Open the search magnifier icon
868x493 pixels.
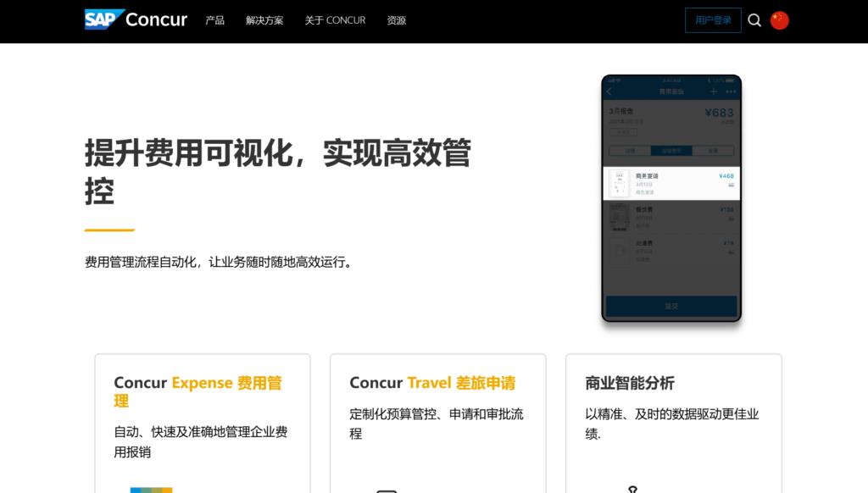click(x=754, y=20)
